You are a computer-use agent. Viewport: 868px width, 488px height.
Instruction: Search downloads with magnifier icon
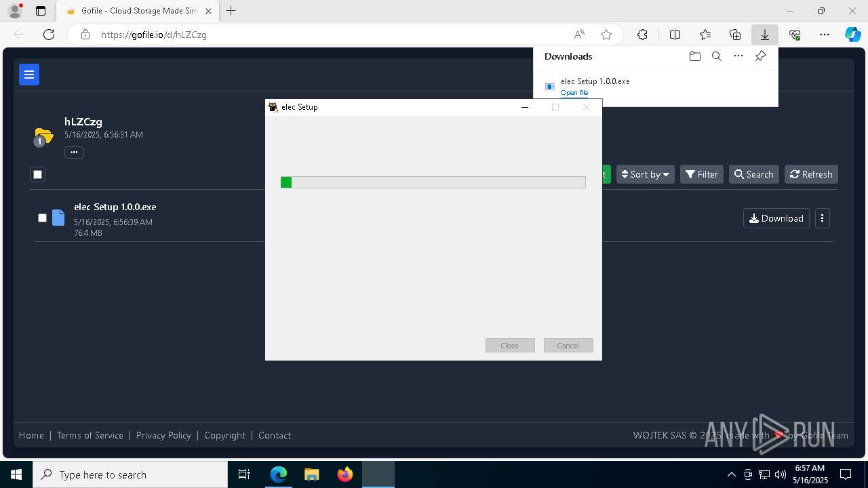tap(717, 56)
